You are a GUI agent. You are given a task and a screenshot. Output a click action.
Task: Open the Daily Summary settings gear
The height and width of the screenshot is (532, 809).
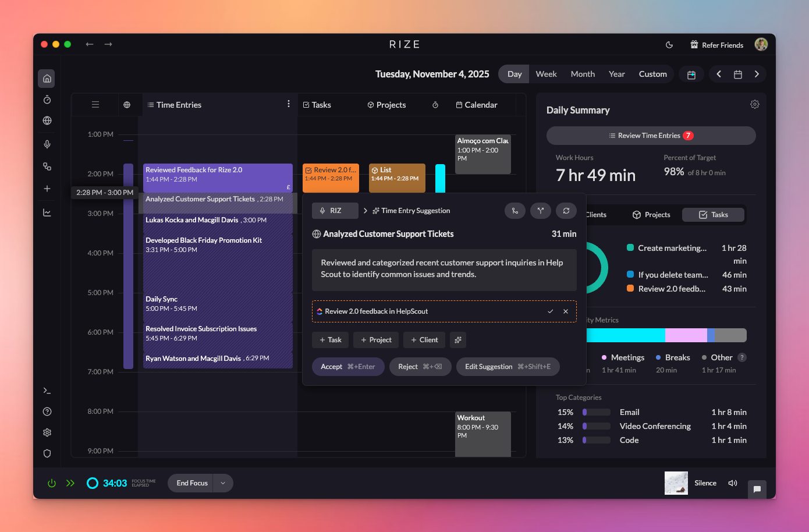pos(755,104)
